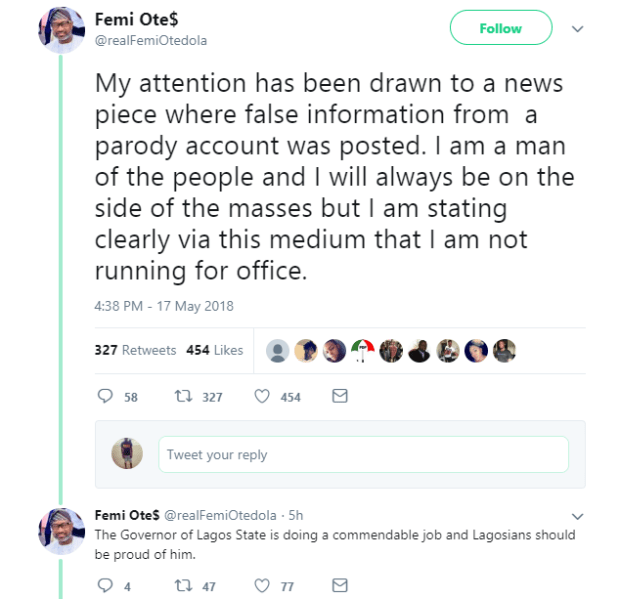View the list of 454 Likes
This screenshot has height=599, width=620.
[214, 350]
